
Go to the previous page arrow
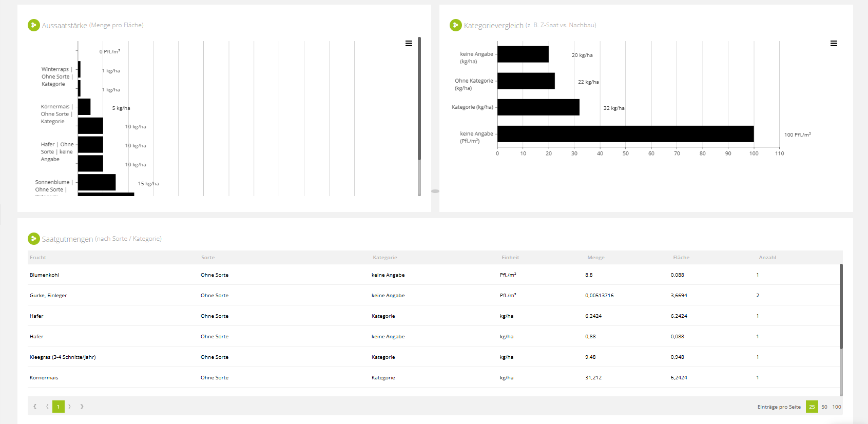click(47, 407)
